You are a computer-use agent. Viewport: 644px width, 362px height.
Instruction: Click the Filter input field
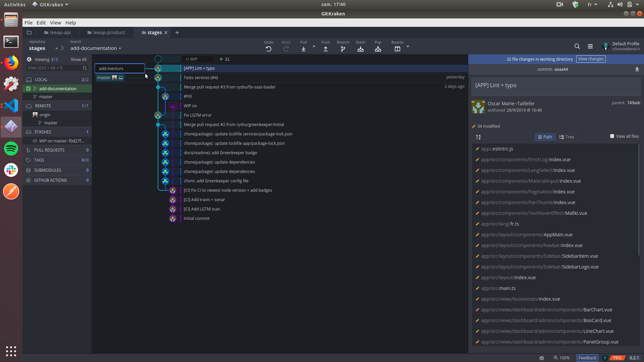tap(57, 68)
